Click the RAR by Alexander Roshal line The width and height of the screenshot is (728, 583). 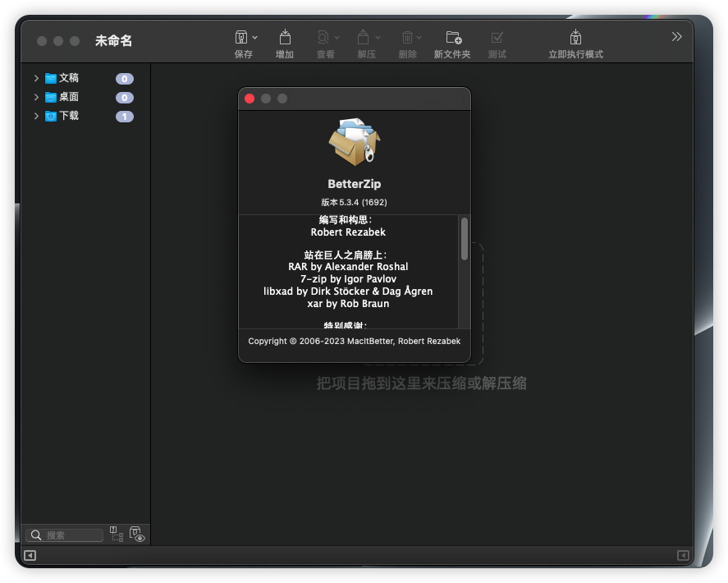pyautogui.click(x=348, y=267)
